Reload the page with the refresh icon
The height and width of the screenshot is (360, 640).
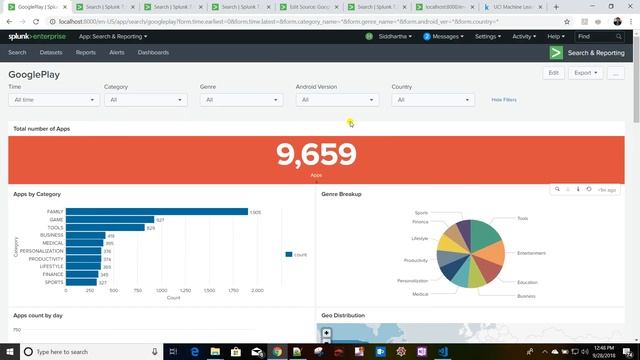click(x=36, y=22)
